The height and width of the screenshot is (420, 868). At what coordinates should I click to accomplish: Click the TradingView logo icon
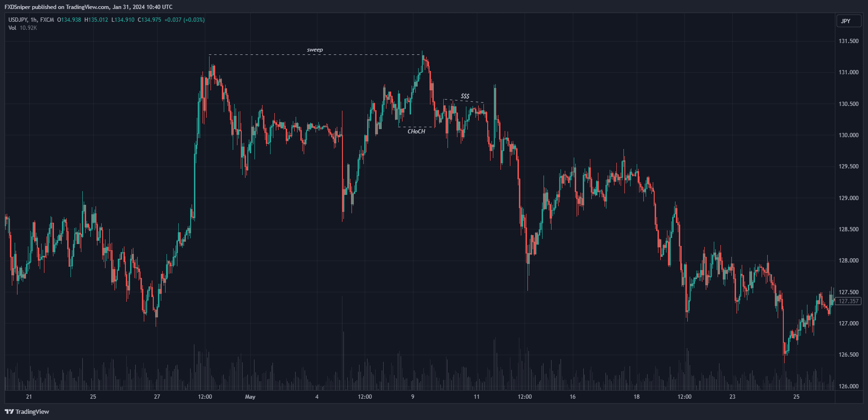point(9,411)
